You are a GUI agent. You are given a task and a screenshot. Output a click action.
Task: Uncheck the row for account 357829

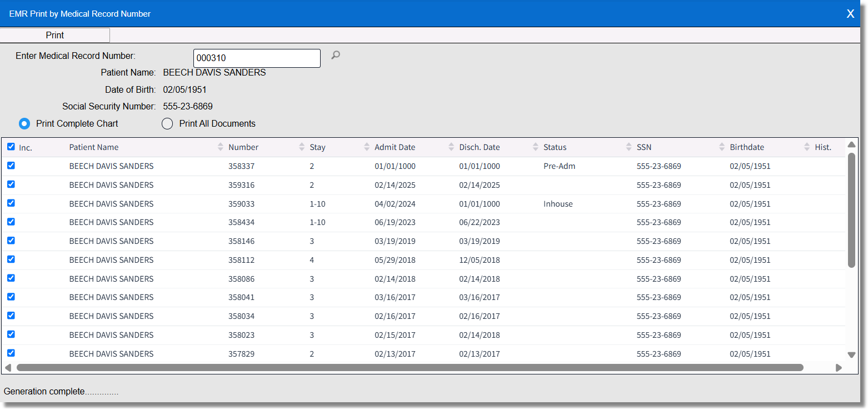click(x=11, y=353)
